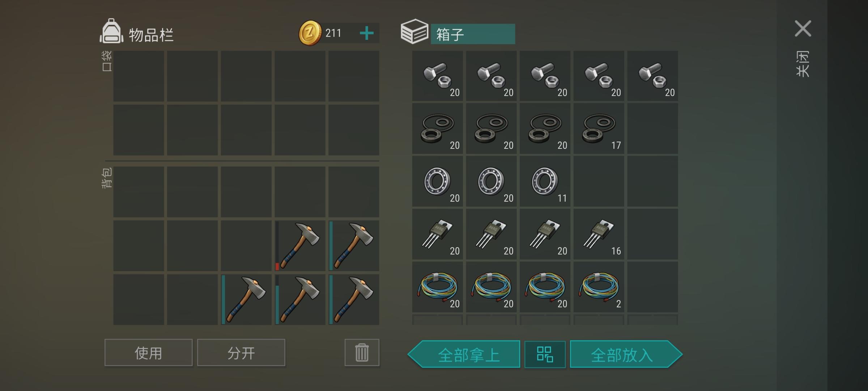Pick the hammer with red low durability bar
868x391 pixels.
[300, 246]
